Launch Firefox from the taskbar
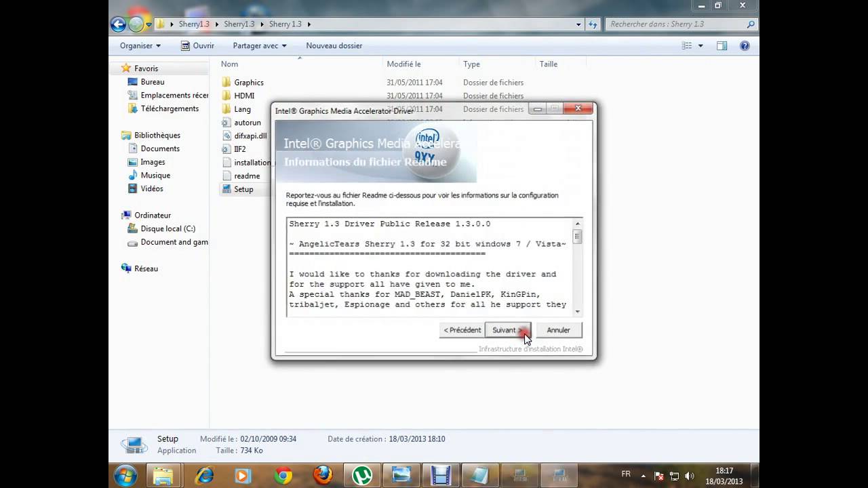The image size is (868, 488). point(323,475)
